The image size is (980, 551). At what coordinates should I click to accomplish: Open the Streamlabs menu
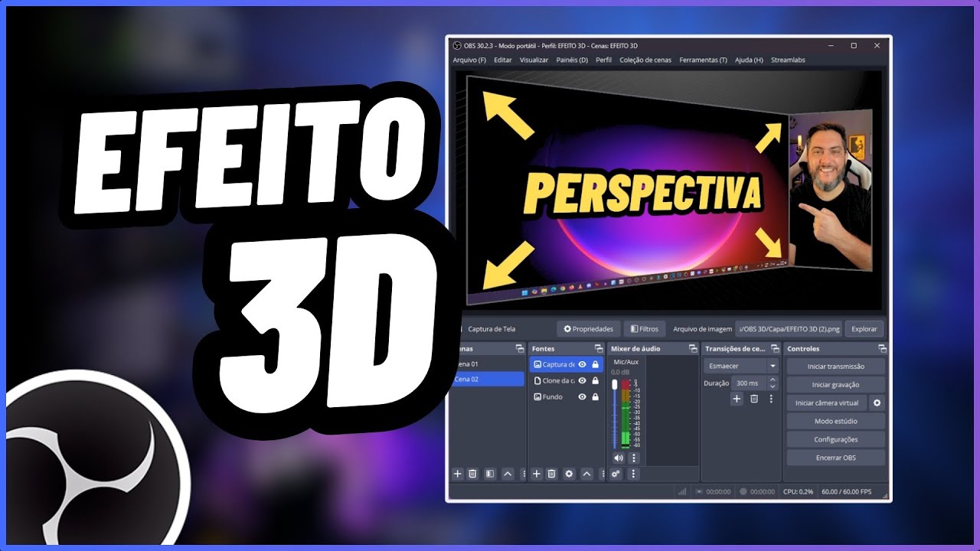(x=788, y=60)
